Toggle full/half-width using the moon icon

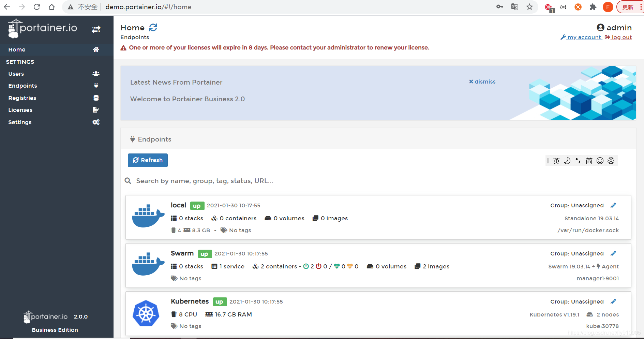coord(567,160)
